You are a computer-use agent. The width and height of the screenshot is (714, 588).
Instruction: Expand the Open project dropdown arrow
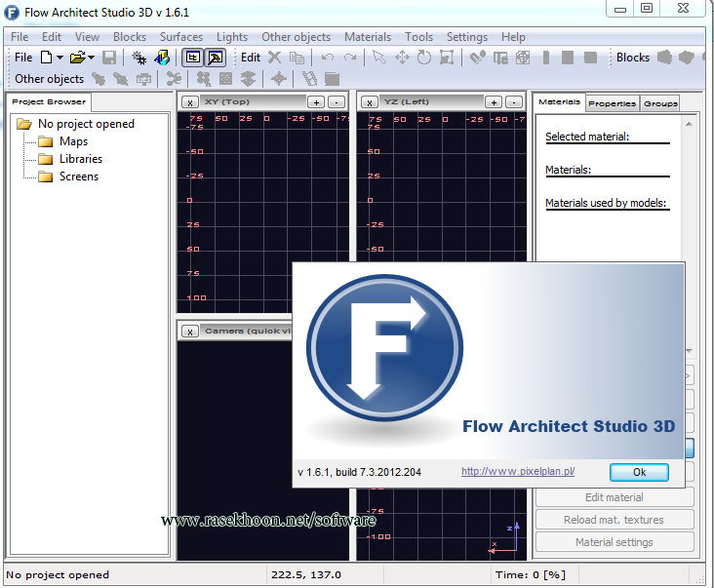(x=91, y=58)
